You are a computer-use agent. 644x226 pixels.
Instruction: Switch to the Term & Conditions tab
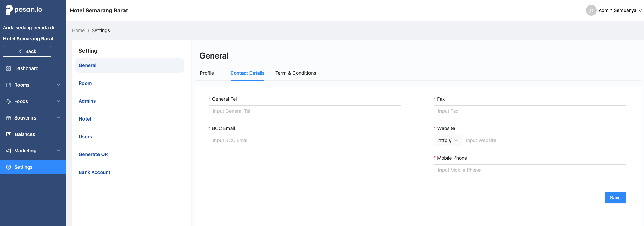click(x=295, y=73)
